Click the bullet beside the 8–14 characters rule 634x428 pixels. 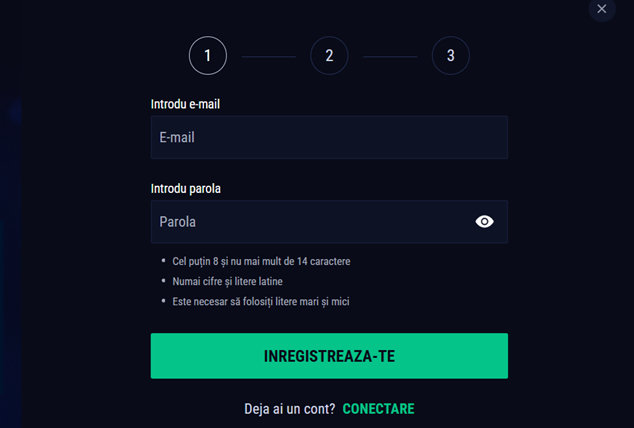coord(163,261)
